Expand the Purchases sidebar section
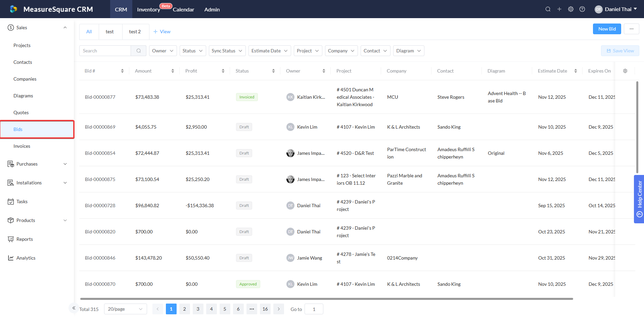The width and height of the screenshot is (644, 317). coord(37,164)
